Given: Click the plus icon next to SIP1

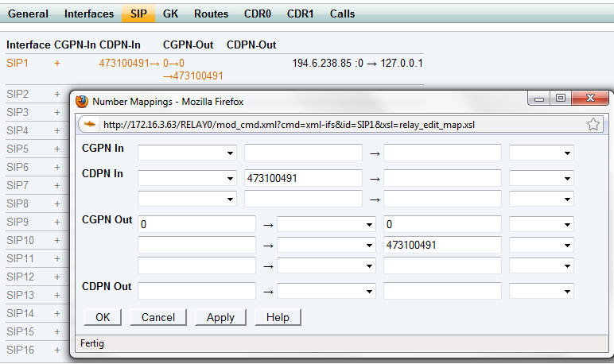Looking at the screenshot, I should [x=57, y=63].
